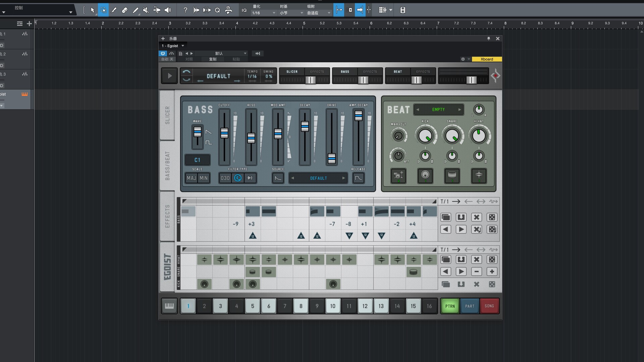Click next arrow on Beat EMPTY preset
The image size is (644, 362).
[x=460, y=110]
